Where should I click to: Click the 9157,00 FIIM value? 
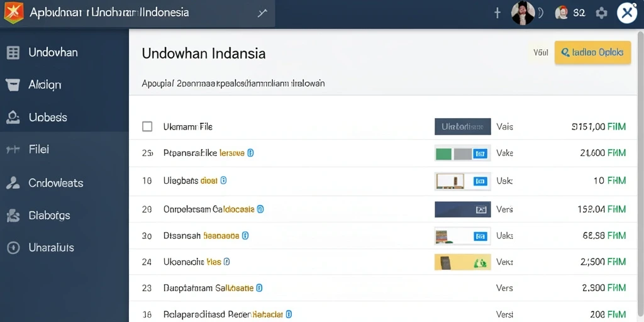(x=599, y=127)
